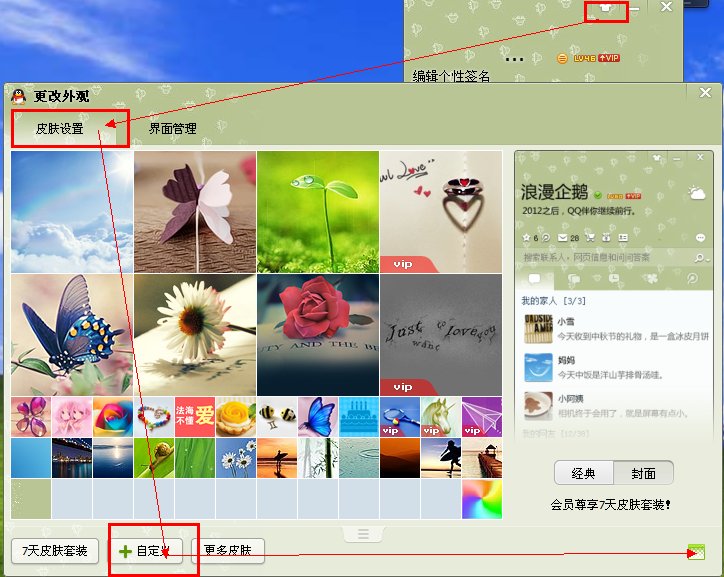The image size is (724, 577).
Task: Click the 自定义 custom skin button
Action: pyautogui.click(x=146, y=551)
